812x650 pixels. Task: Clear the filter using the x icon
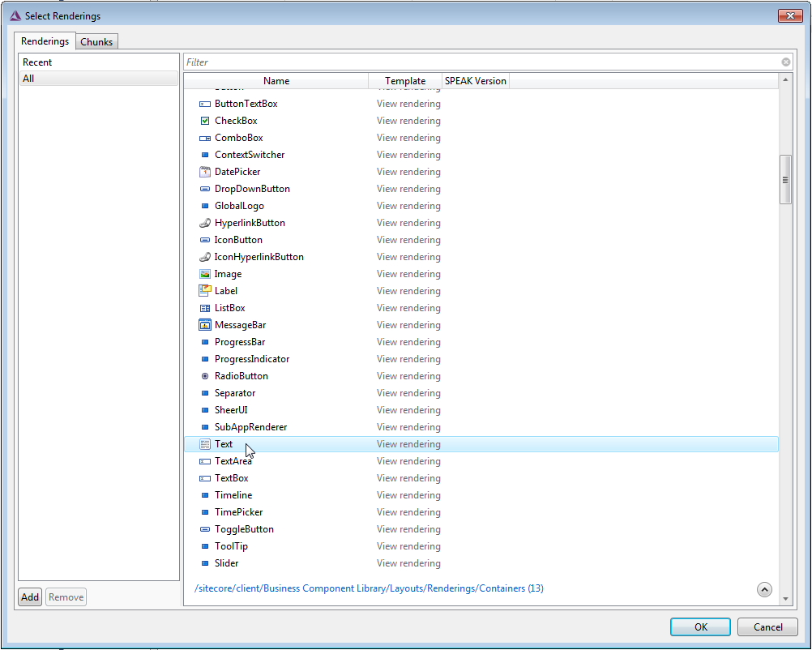[x=785, y=62]
